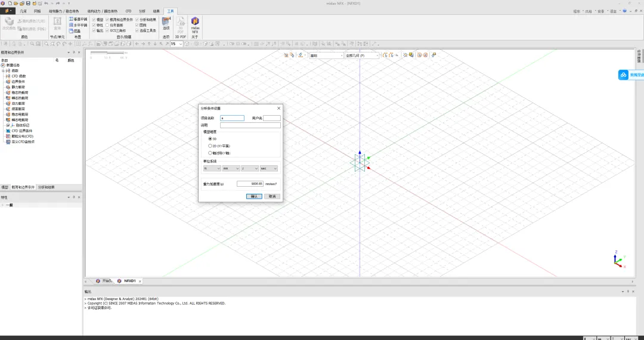Toggle the 模型 checkbox in ribbon
Image resolution: width=644 pixels, height=340 pixels.
click(94, 19)
